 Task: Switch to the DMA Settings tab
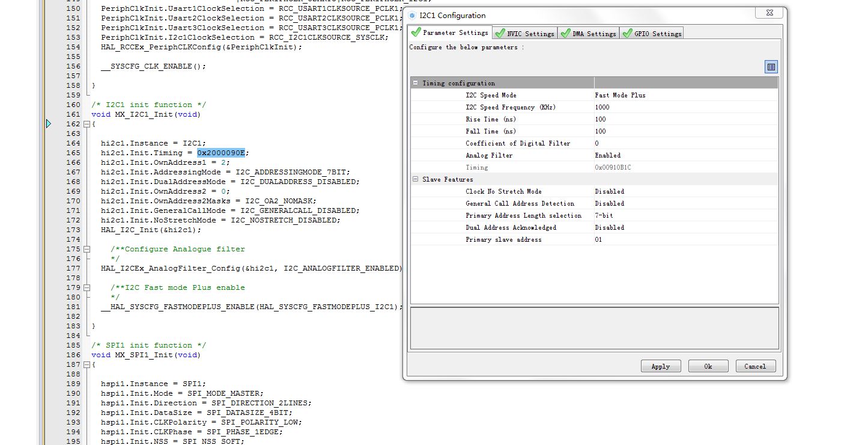588,34
